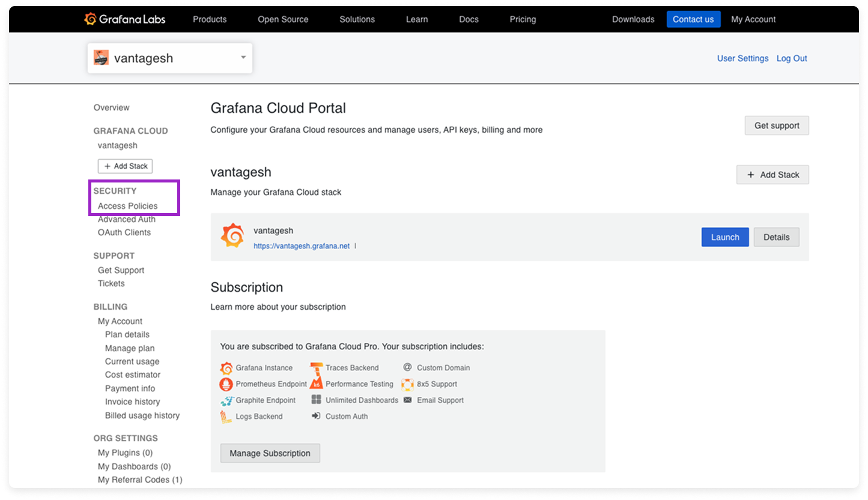This screenshot has height=500, width=868.
Task: Open Payment info in the sidebar
Action: click(x=130, y=388)
